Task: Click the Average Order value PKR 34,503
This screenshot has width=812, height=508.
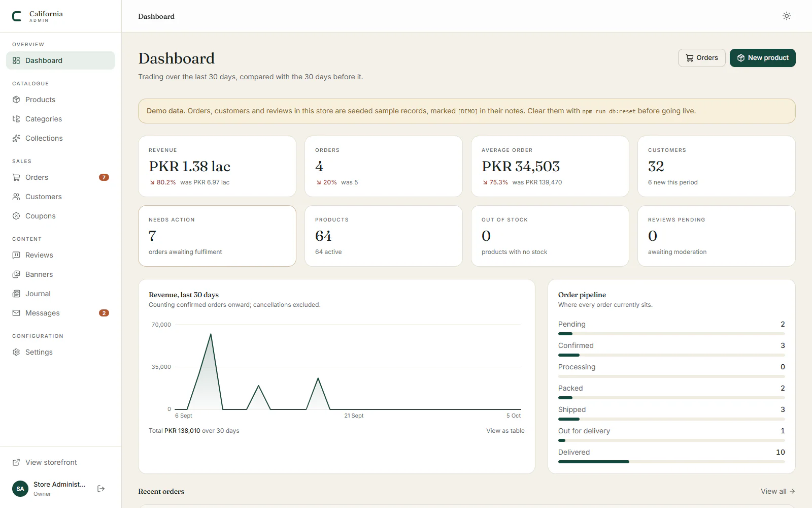Action: (x=521, y=167)
